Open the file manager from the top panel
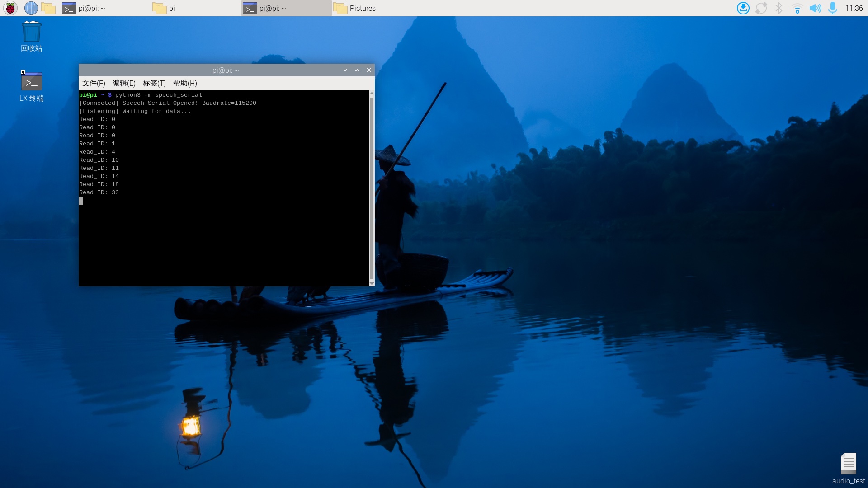868x488 pixels. (48, 8)
